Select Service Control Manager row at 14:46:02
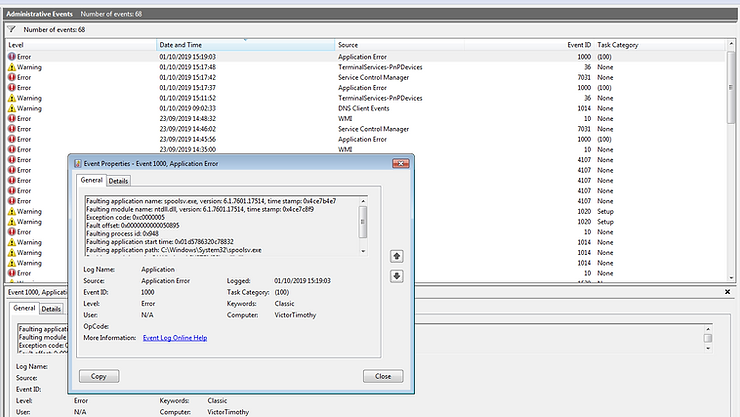740x417 pixels. coord(366,129)
